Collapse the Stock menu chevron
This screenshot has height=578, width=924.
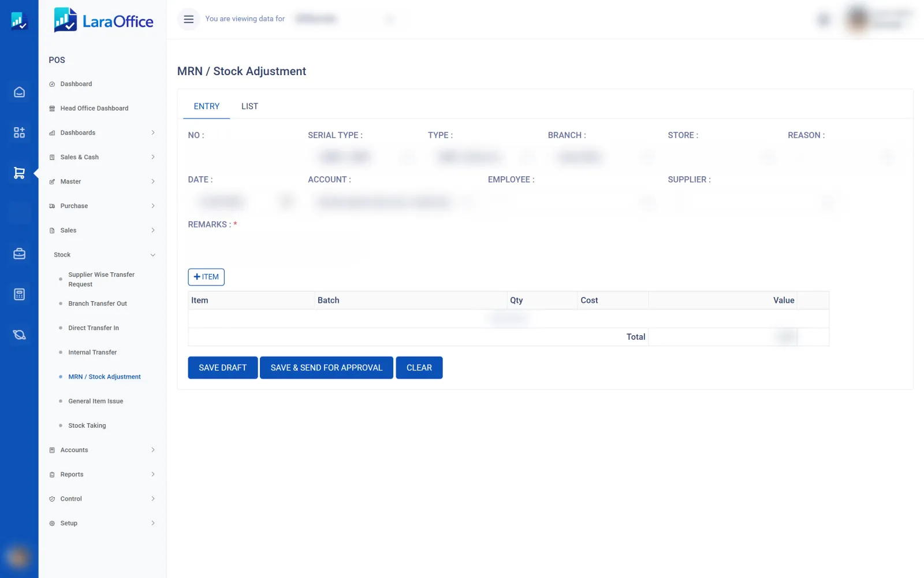pos(153,255)
